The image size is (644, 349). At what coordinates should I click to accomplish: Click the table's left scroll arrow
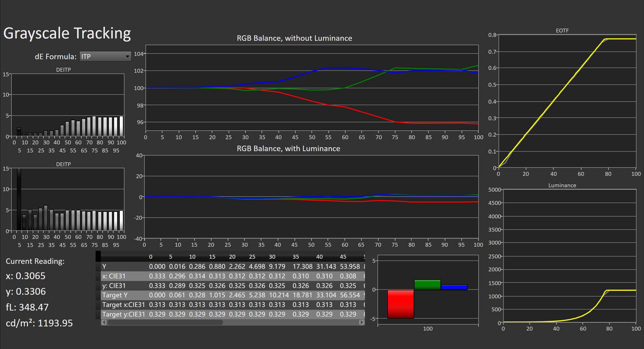click(104, 322)
